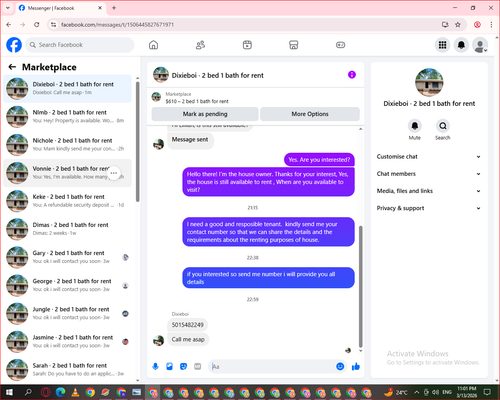The image size is (500, 400).
Task: Open the Facebook menu grid
Action: tap(442, 45)
